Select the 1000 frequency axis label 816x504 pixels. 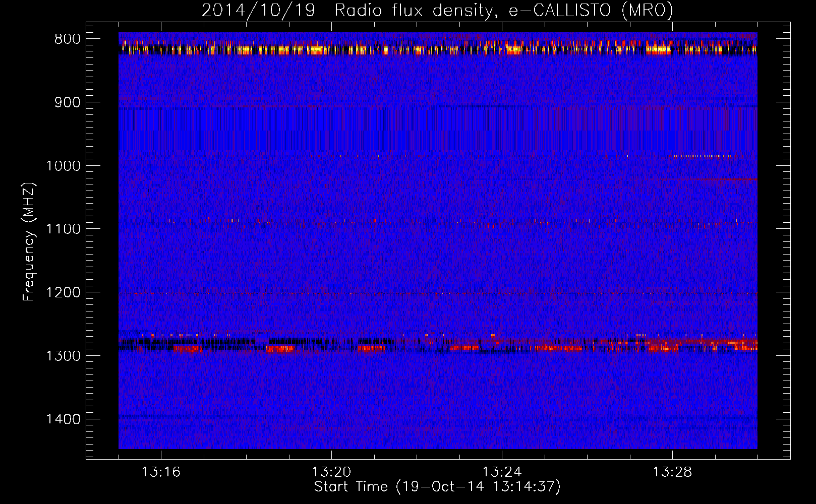coord(63,166)
